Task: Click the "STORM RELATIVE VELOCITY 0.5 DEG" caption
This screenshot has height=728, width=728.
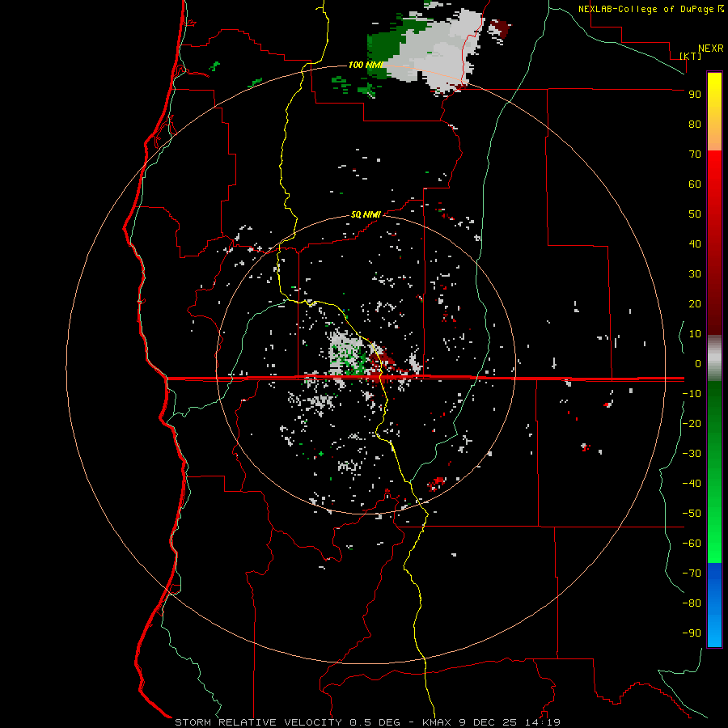Action: click(287, 722)
